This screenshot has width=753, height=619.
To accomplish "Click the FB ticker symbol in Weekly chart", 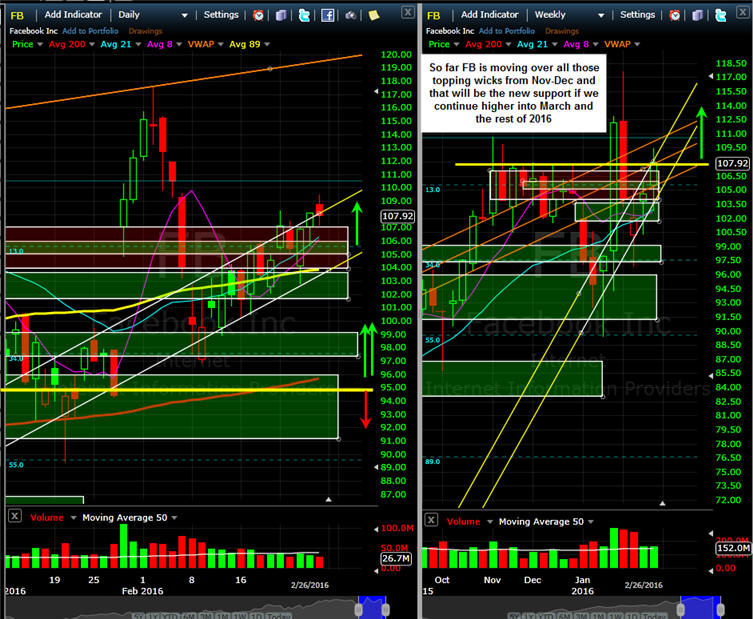I will click(x=433, y=16).
